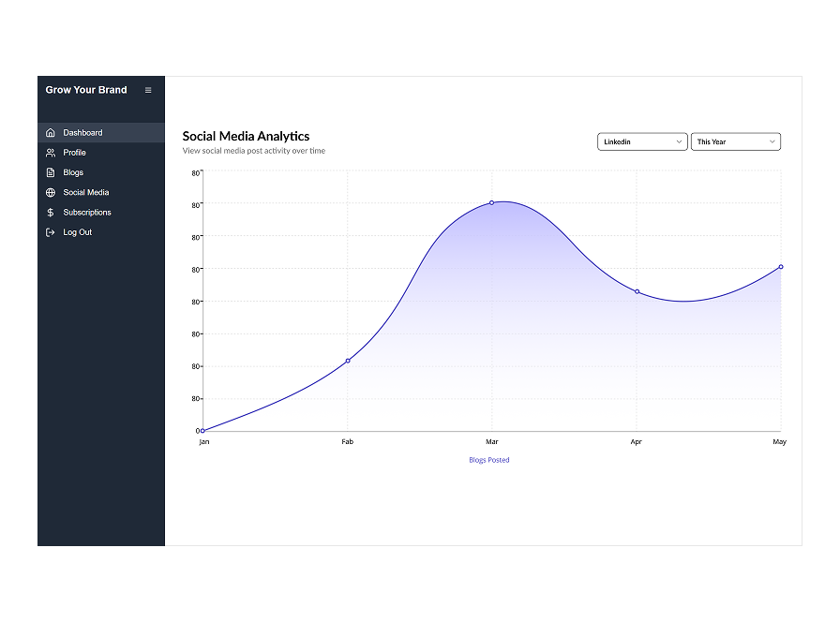Click the Mar peak data point on chart
The image size is (840, 622).
[491, 202]
